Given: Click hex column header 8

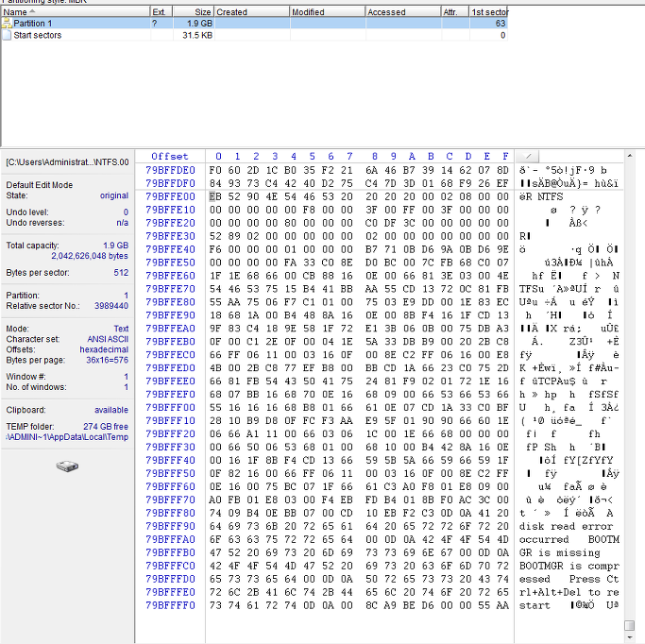Looking at the screenshot, I should 374,156.
